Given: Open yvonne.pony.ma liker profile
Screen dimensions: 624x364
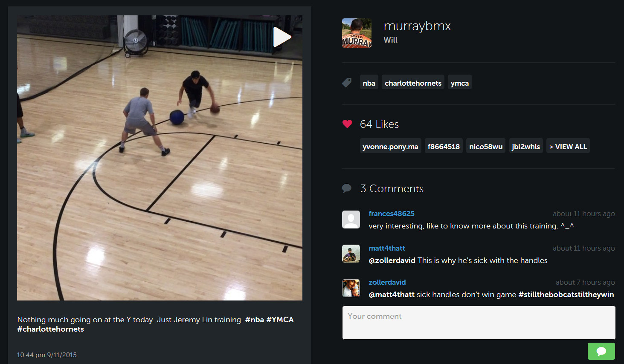Looking at the screenshot, I should [x=390, y=147].
